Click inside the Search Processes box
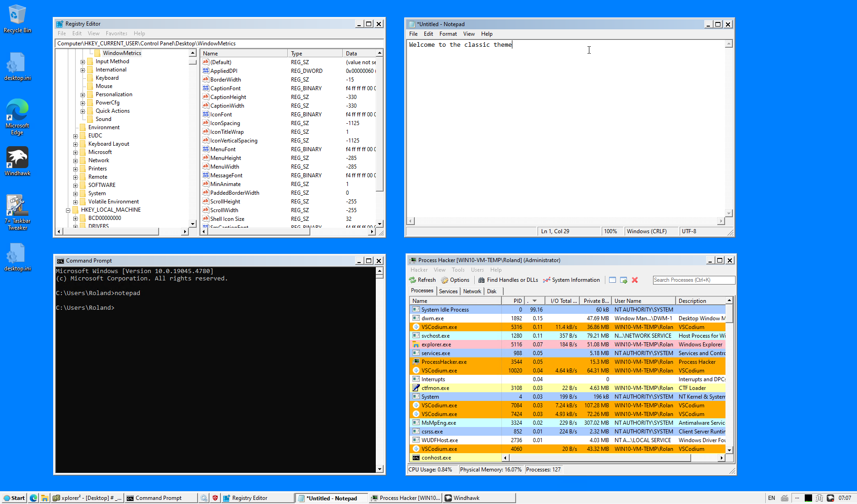This screenshot has height=504, width=857. click(x=693, y=280)
